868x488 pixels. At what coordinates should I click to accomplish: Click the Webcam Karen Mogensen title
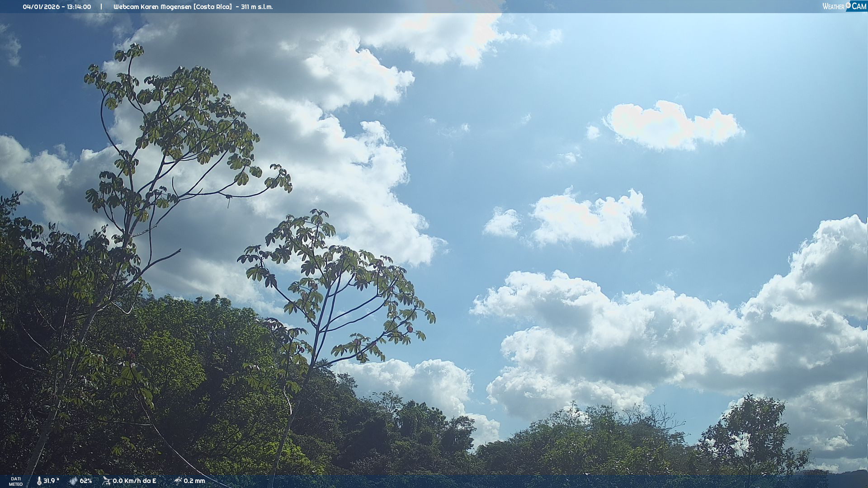(152, 7)
